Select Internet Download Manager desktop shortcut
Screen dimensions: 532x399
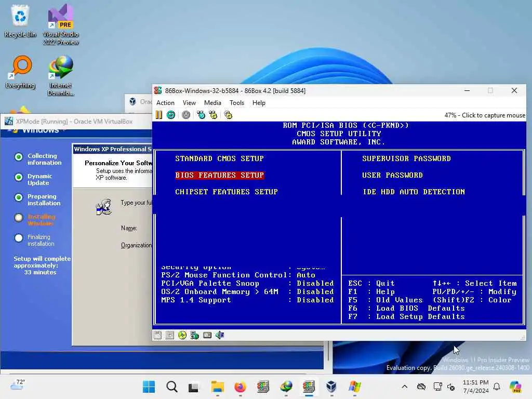(x=61, y=76)
